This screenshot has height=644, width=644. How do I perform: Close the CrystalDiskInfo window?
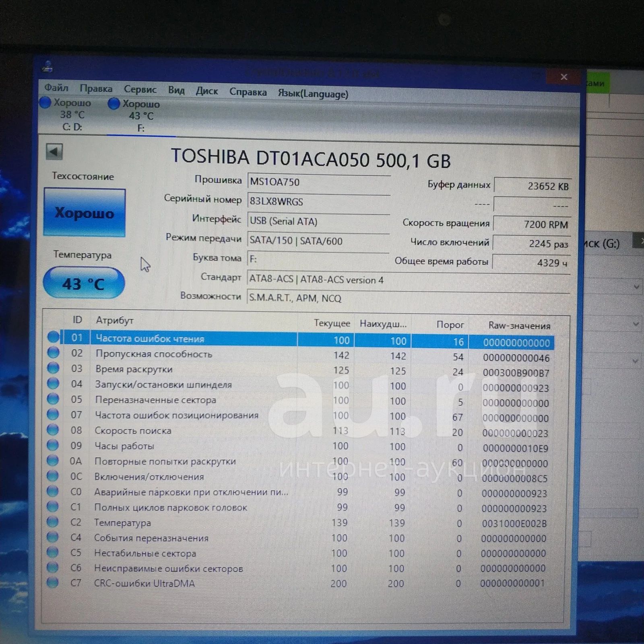(563, 77)
